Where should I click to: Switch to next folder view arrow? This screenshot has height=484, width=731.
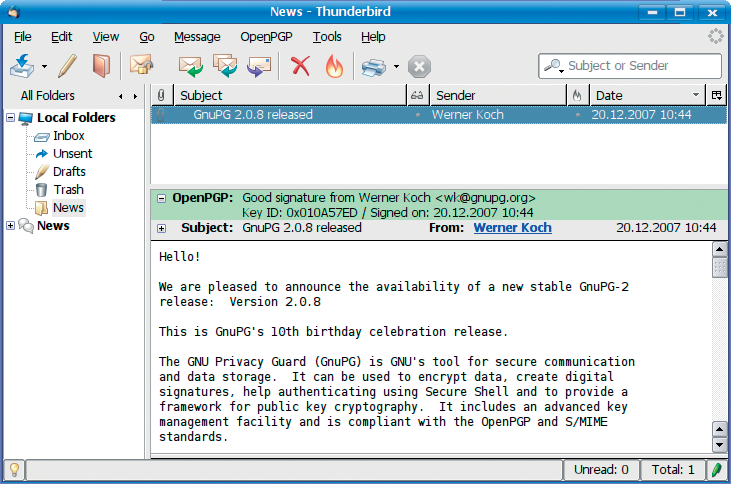[x=135, y=97]
